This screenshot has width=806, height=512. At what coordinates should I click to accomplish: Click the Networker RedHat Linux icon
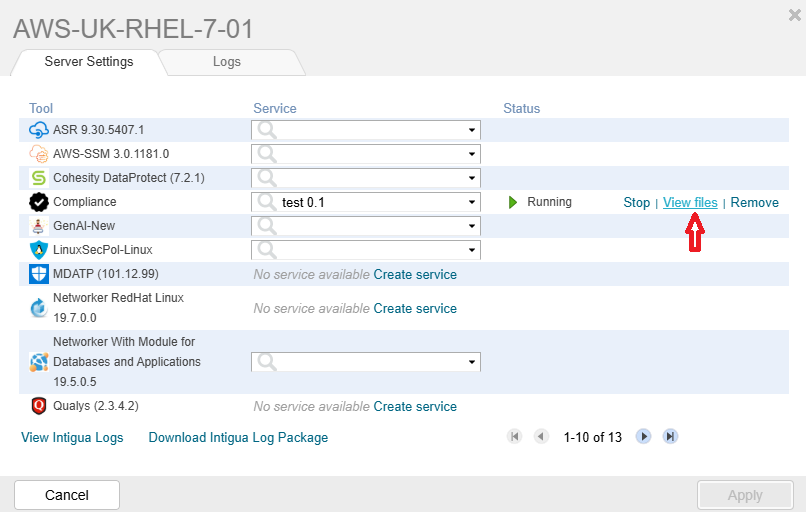click(39, 308)
